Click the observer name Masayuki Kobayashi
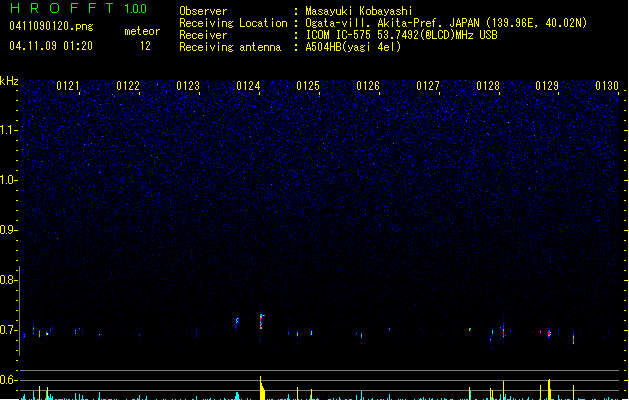 359,11
